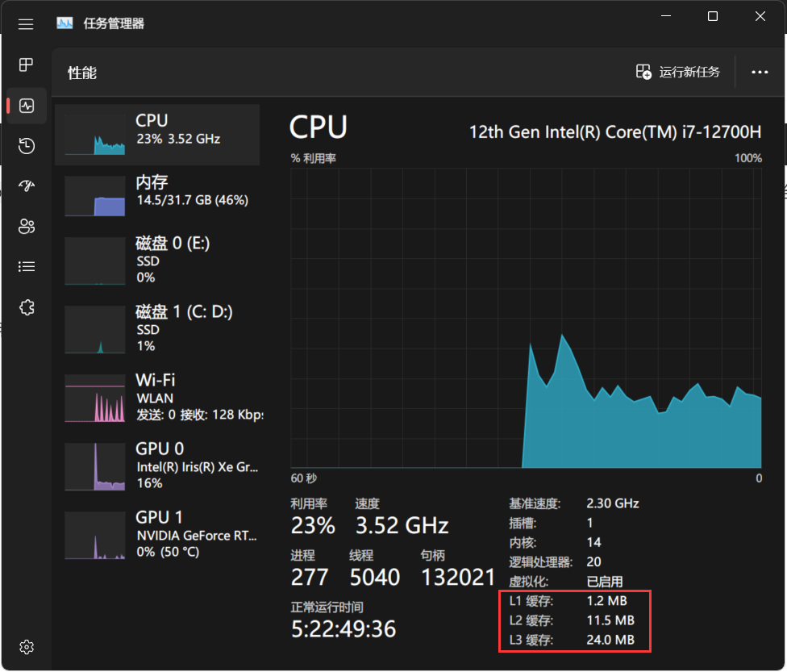The width and height of the screenshot is (787, 672).
Task: Open Startup apps page icon
Action: [27, 186]
